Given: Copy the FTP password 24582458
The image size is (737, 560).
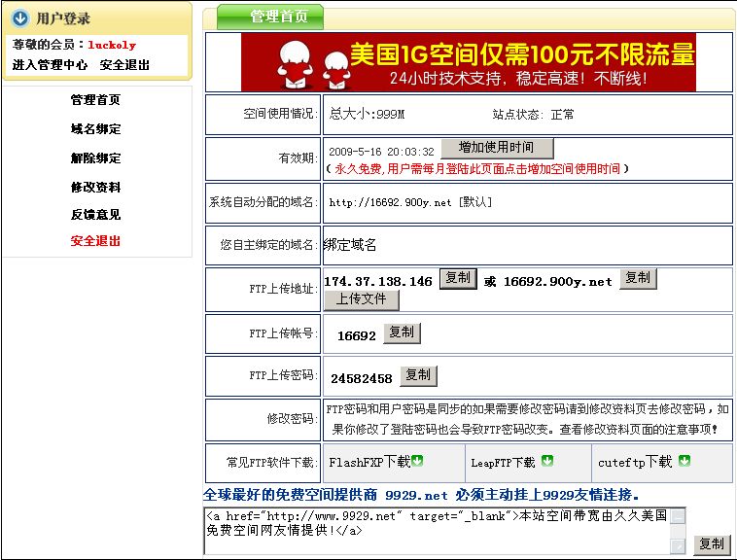Looking at the screenshot, I should coord(418,375).
